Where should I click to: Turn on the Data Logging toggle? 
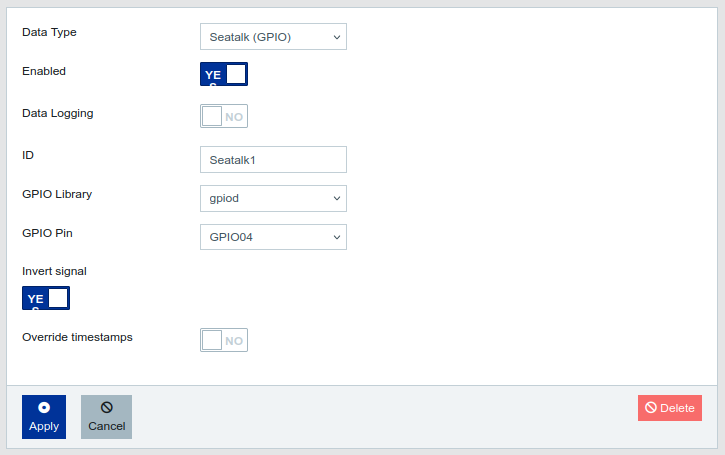tap(224, 116)
